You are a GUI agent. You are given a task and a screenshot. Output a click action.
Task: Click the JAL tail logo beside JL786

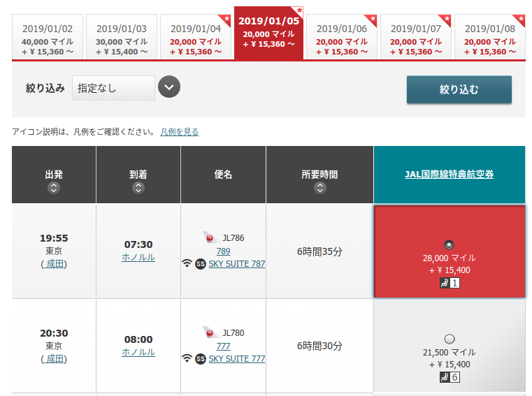(x=210, y=237)
